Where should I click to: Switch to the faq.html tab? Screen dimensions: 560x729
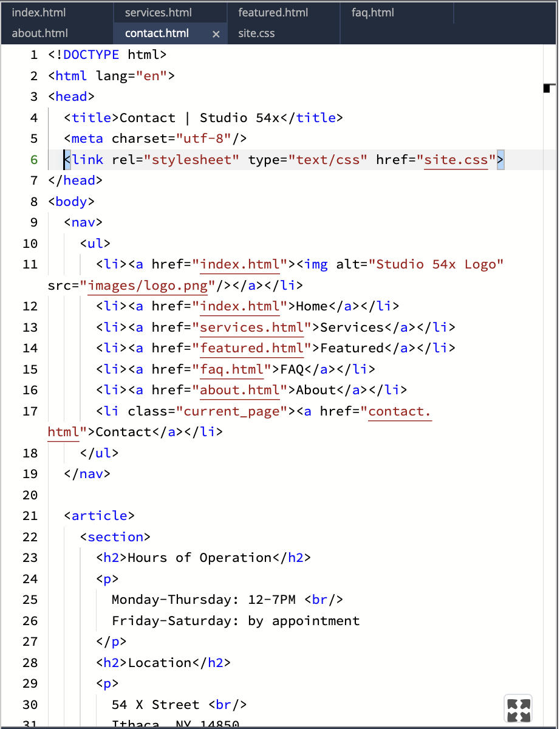pyautogui.click(x=397, y=12)
